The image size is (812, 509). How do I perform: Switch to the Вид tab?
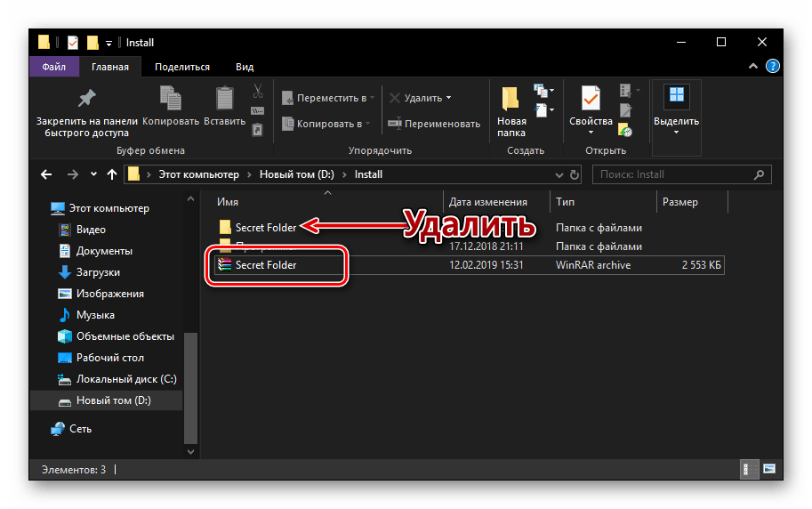245,67
